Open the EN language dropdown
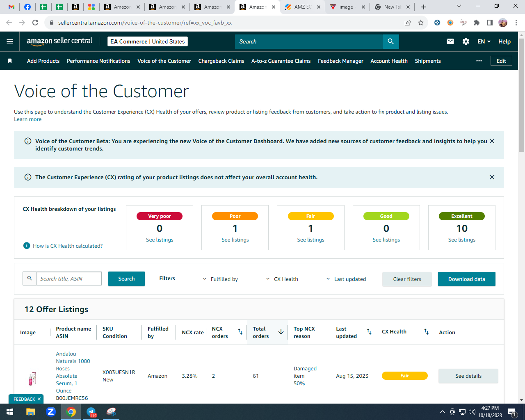 click(x=484, y=41)
